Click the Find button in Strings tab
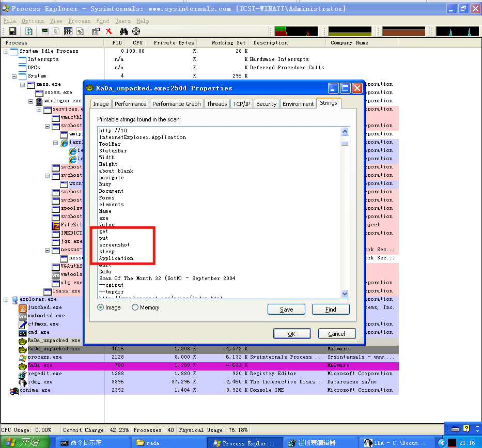 (331, 310)
